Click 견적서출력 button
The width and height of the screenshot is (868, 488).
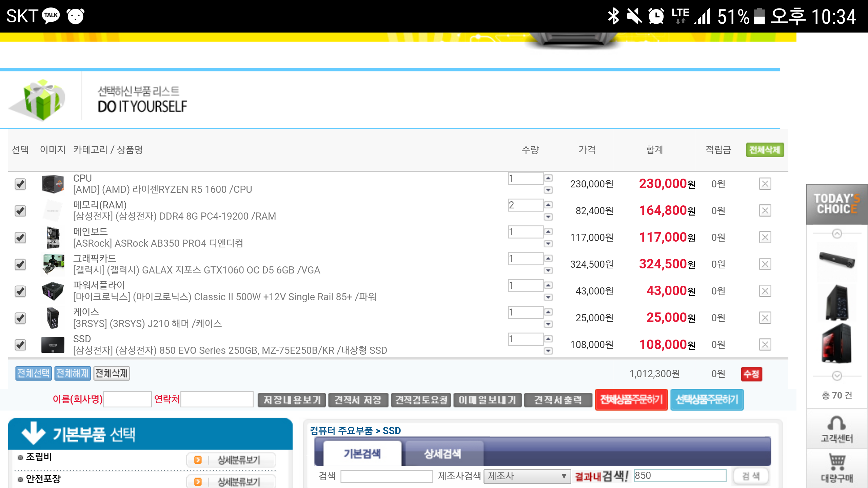click(x=558, y=400)
